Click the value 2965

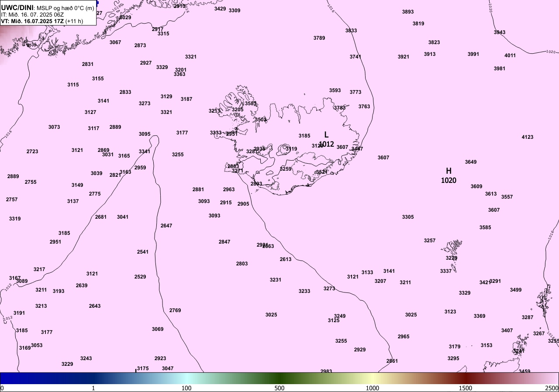(404, 337)
